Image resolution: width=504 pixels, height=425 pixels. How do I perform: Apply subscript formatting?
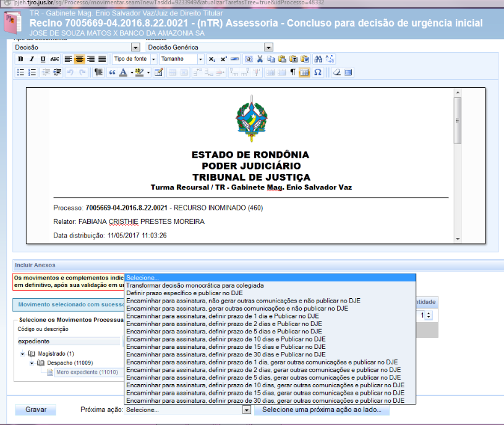[x=212, y=59]
